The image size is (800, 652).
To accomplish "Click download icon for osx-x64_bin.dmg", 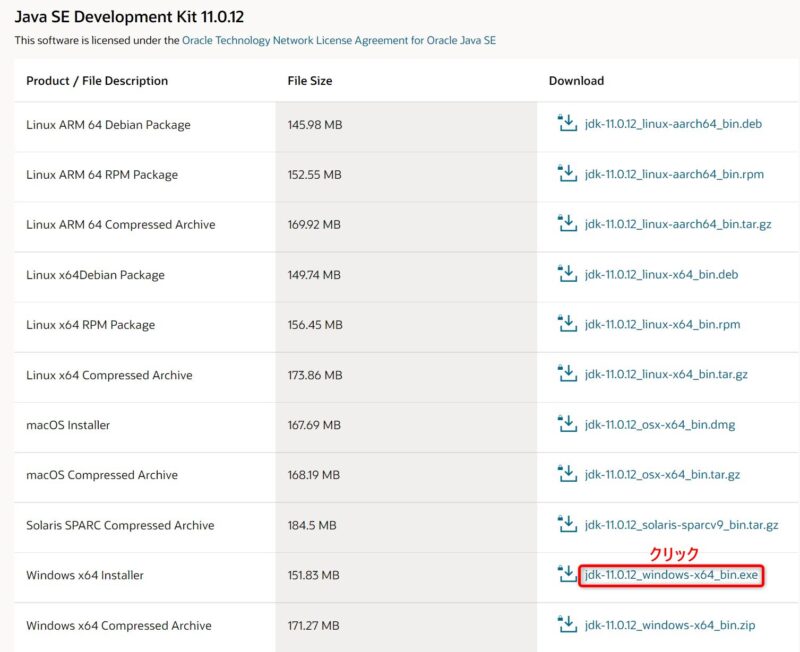I will (567, 423).
